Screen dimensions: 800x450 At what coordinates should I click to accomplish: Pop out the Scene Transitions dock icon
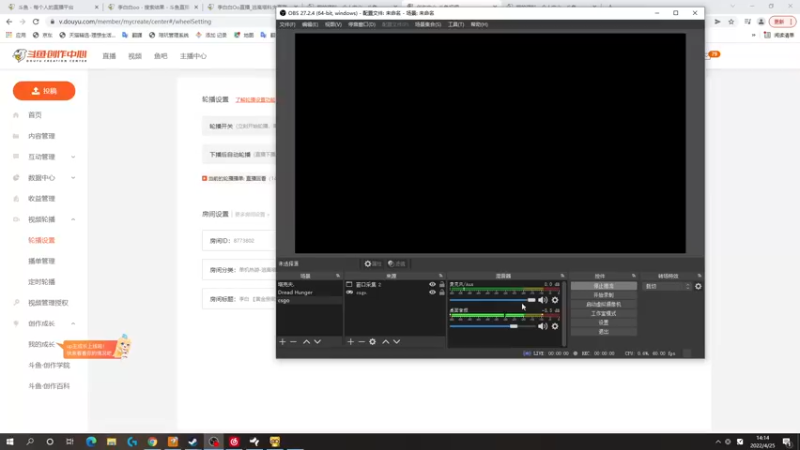pos(699,276)
